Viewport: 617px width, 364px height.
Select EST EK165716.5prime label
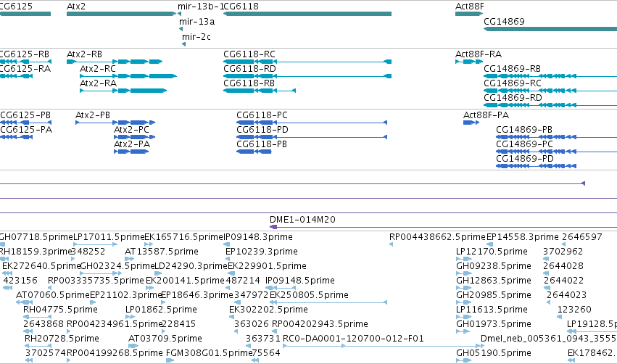(x=184, y=237)
